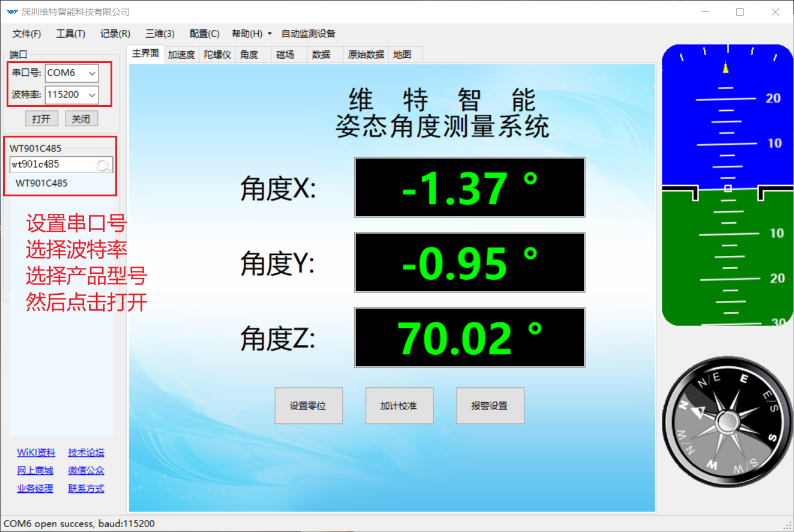Click the 端口 group label
Screen dimensions: 794x532
19,54
